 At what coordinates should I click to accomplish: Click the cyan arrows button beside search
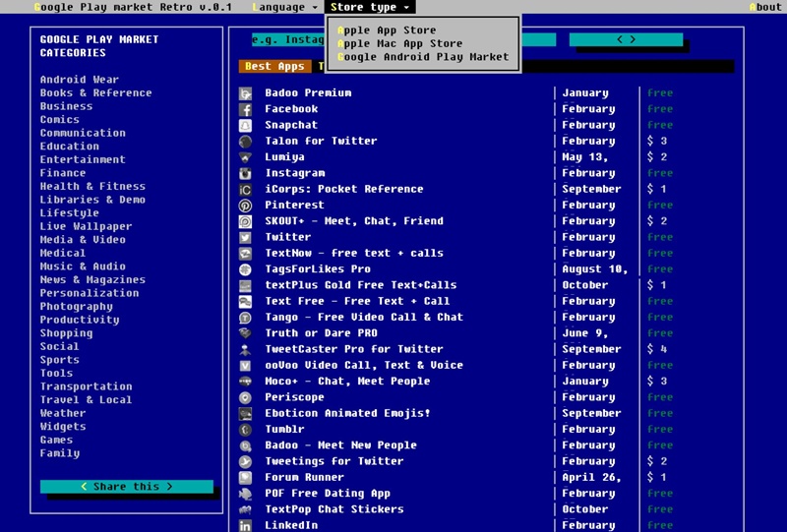626,39
